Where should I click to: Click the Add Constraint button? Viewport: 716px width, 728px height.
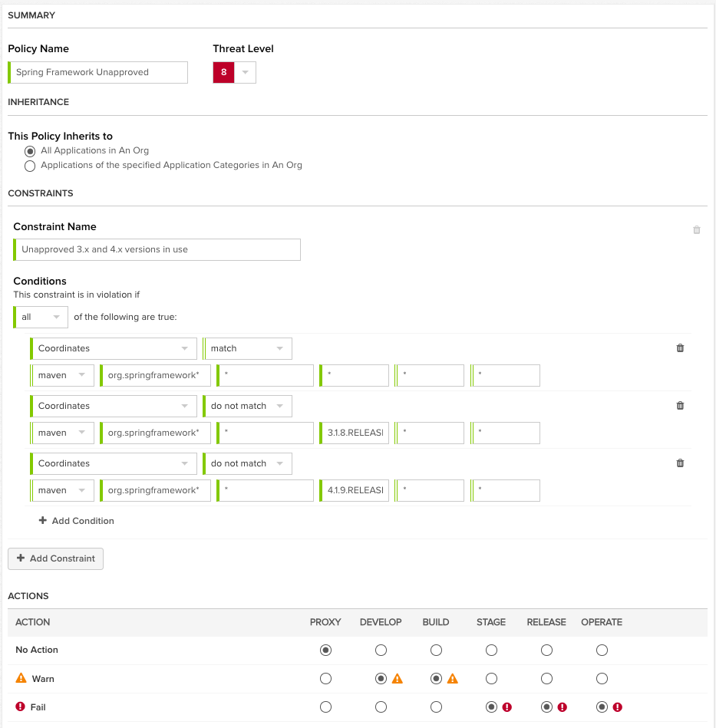[x=55, y=558]
